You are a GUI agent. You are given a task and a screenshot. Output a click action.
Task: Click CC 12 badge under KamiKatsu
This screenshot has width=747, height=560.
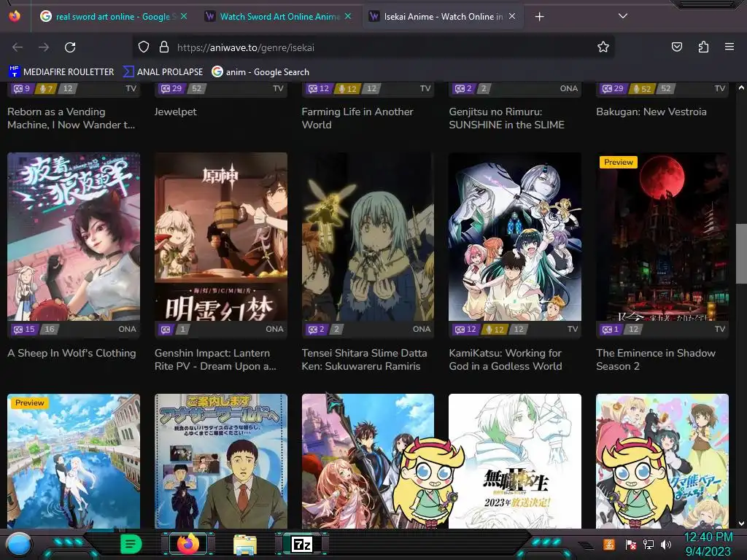(465, 329)
